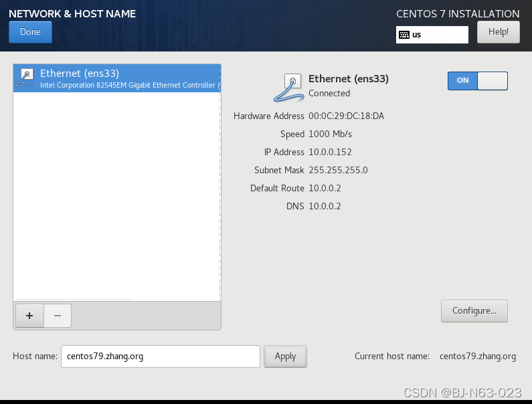Click the Default Route value 10.0.0.2
Viewport: 532px width, 404px height.
pos(325,188)
